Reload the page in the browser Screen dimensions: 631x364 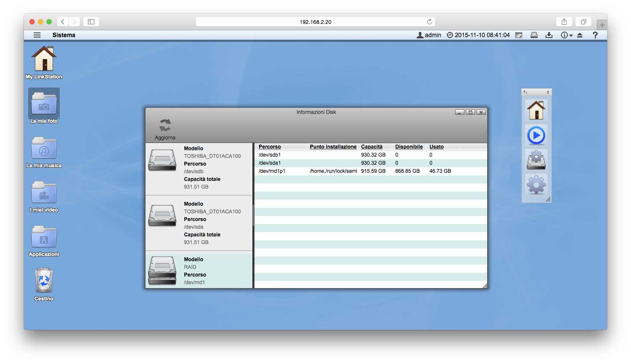coord(429,22)
